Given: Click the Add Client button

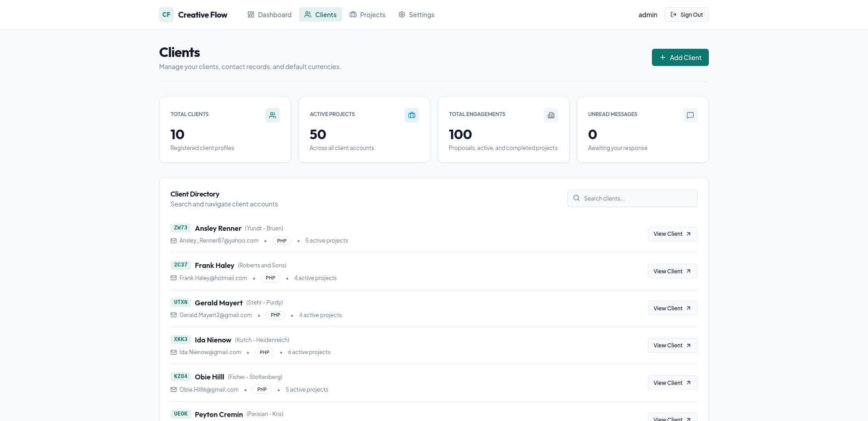Looking at the screenshot, I should click(x=680, y=57).
